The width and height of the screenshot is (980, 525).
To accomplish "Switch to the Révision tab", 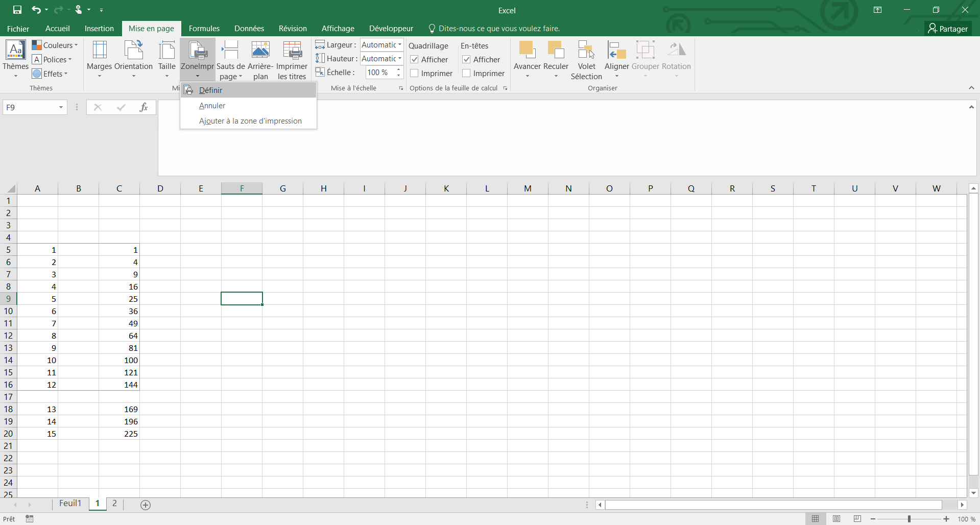I will pos(293,29).
